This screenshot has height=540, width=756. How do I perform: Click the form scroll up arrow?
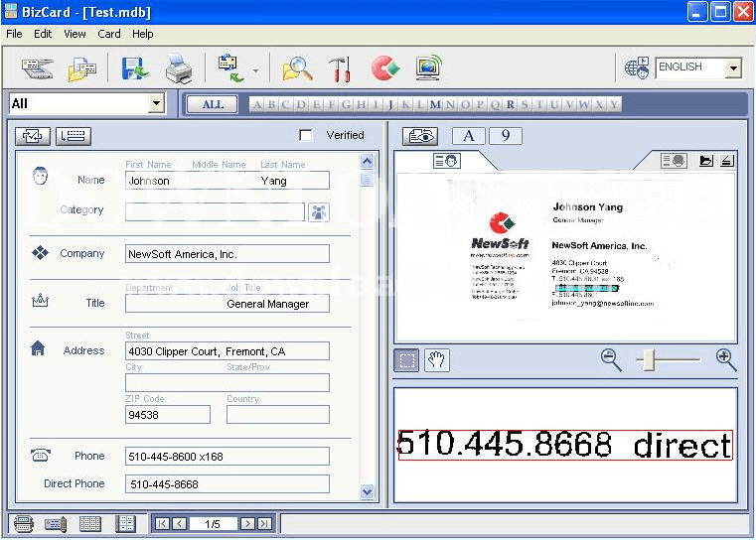367,162
